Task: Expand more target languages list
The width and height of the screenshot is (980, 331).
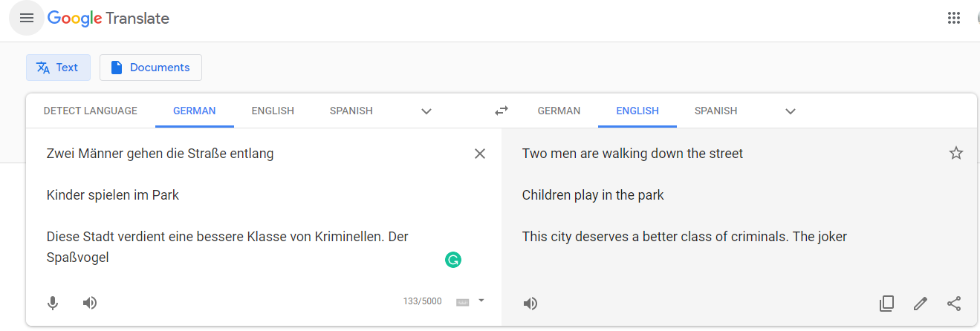Action: pos(791,111)
